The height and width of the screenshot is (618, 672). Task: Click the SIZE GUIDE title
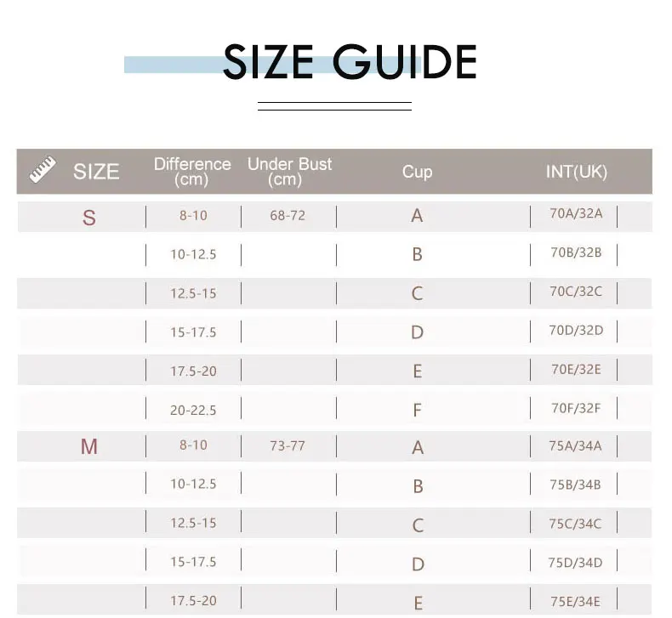[350, 62]
